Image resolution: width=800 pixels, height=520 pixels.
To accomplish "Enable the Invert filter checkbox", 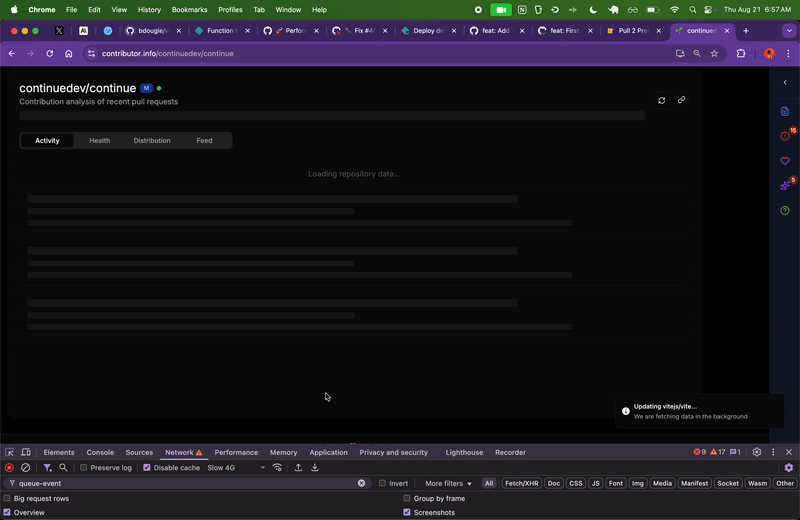I will click(x=382, y=483).
